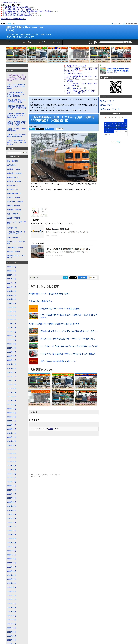Expand JR東日本 (1189) category with [+]
The width and height of the screenshot is (138, 644).
click(x=20, y=173)
